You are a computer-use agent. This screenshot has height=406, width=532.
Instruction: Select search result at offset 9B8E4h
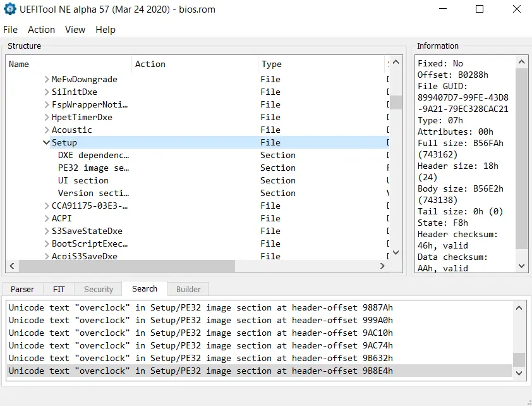pyautogui.click(x=260, y=371)
